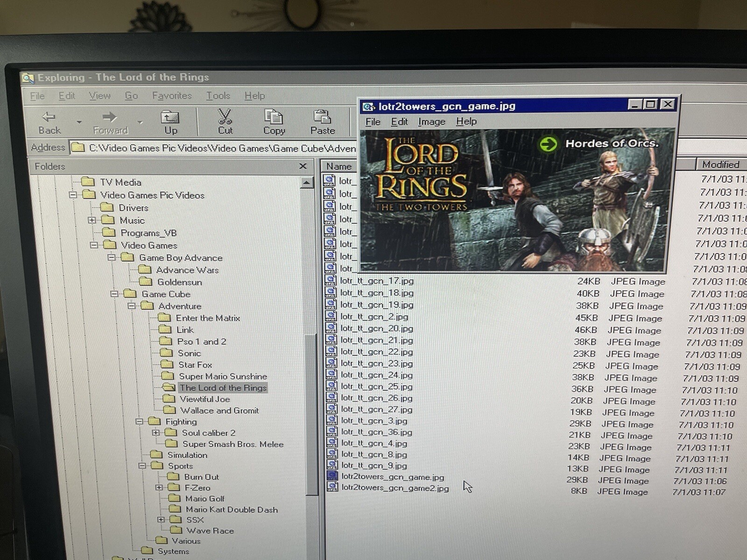Click icon of lotr_tt_gcn_17.jpg file
747x560 pixels.
(331, 280)
